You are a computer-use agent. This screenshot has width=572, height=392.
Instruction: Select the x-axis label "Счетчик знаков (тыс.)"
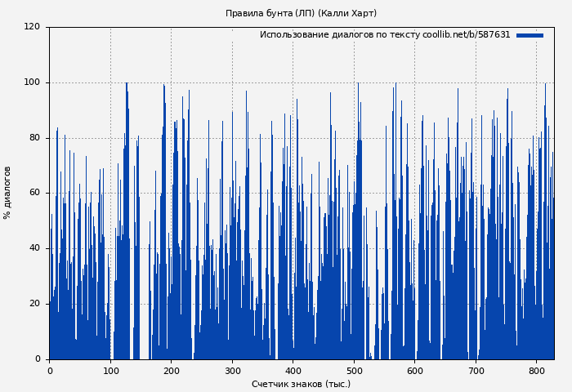tap(301, 384)
